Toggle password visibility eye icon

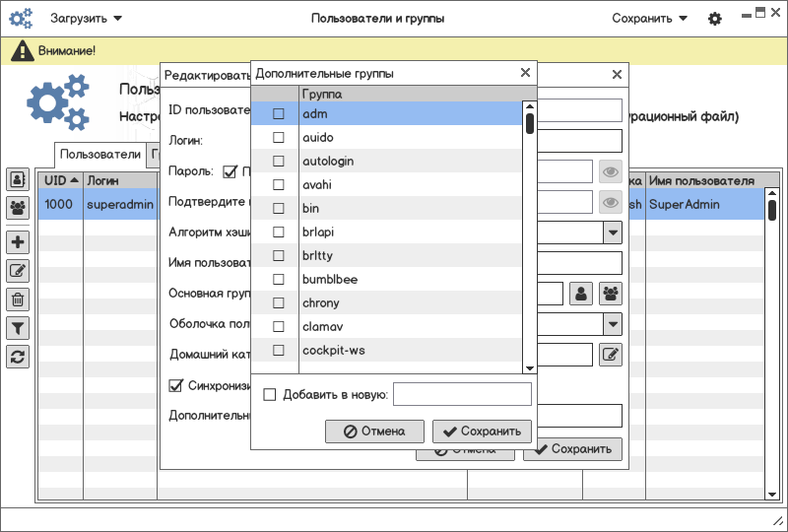(x=611, y=172)
